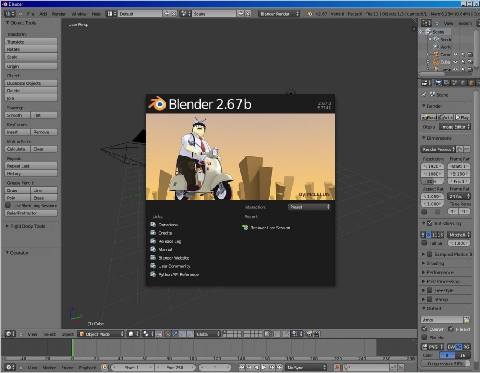This screenshot has width=480, height=373.
Task: Open the Release Log link
Action: 166,241
